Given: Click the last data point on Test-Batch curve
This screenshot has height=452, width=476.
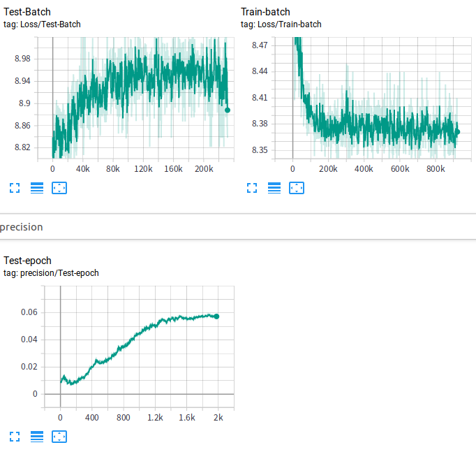Looking at the screenshot, I should 228,110.
